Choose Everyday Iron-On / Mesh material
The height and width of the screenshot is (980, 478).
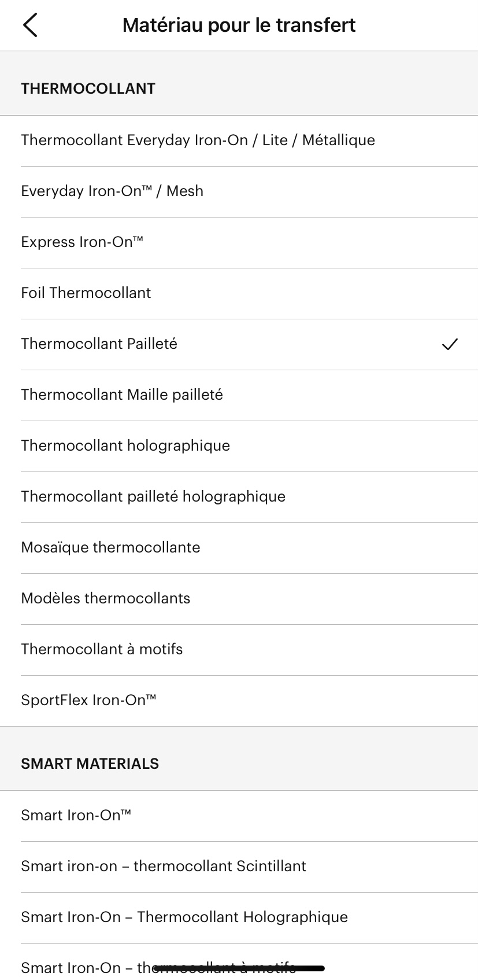coord(112,191)
